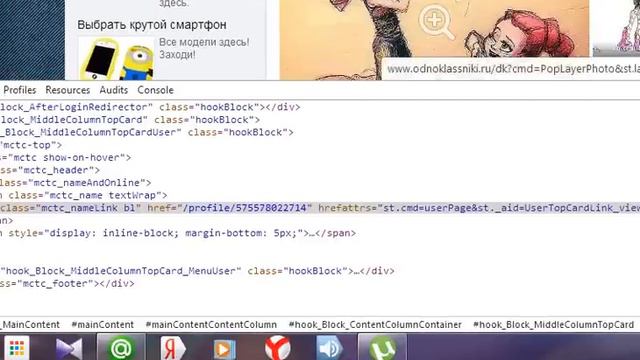
Task: Click 'Все модели здесь! Заходи!' ad text
Action: coord(204,48)
